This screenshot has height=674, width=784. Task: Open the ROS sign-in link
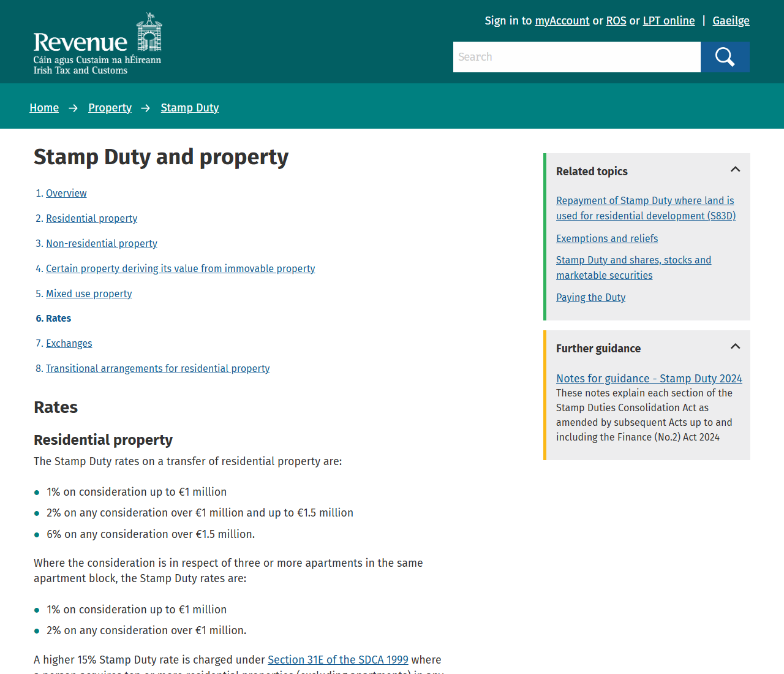616,21
